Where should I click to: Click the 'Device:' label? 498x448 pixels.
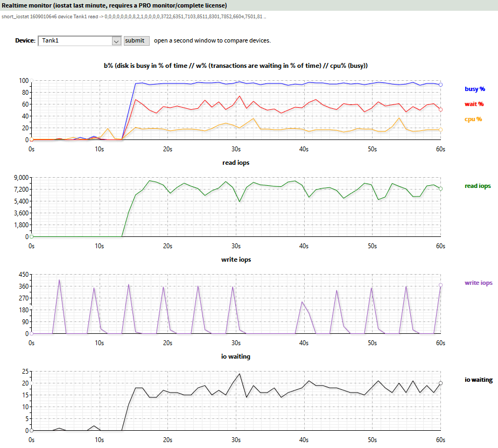pos(25,40)
